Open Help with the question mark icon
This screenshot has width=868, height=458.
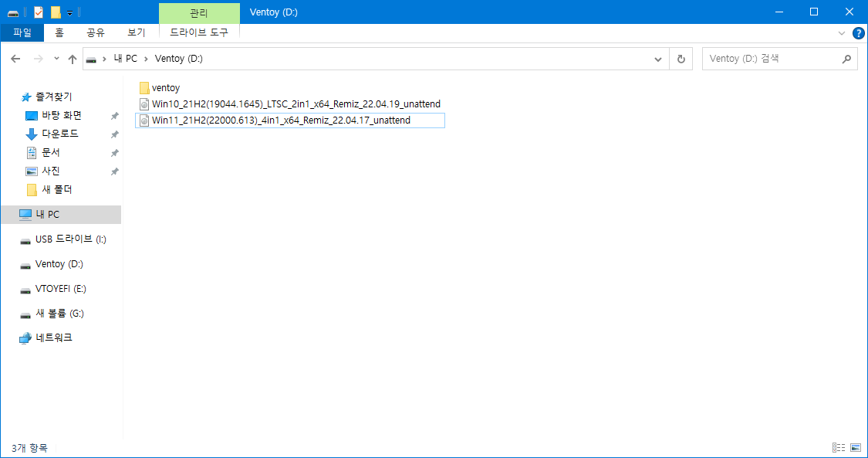[859, 33]
